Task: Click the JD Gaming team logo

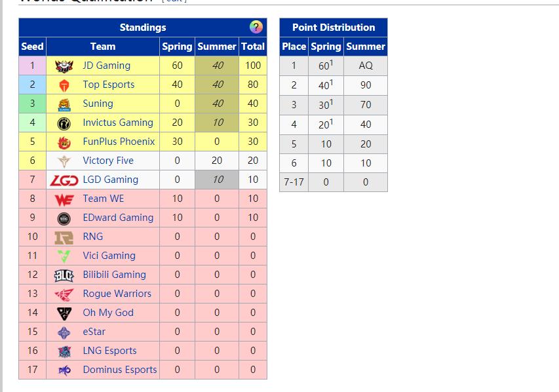Action: pos(64,66)
